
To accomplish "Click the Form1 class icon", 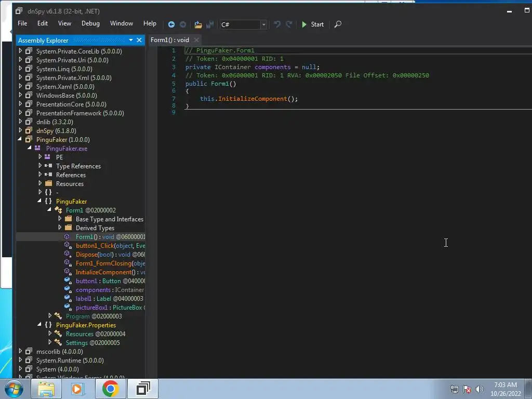I will [58, 210].
